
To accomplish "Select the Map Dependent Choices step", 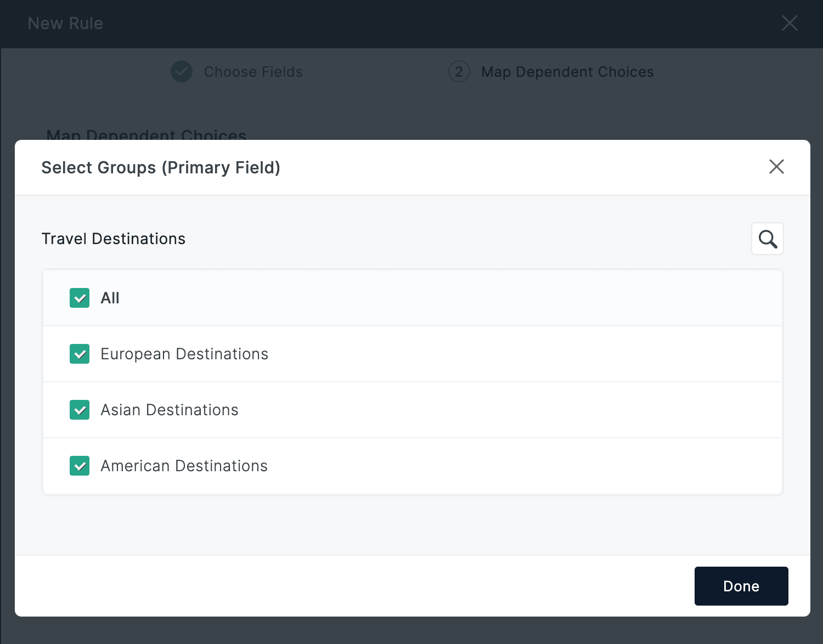I will click(567, 72).
